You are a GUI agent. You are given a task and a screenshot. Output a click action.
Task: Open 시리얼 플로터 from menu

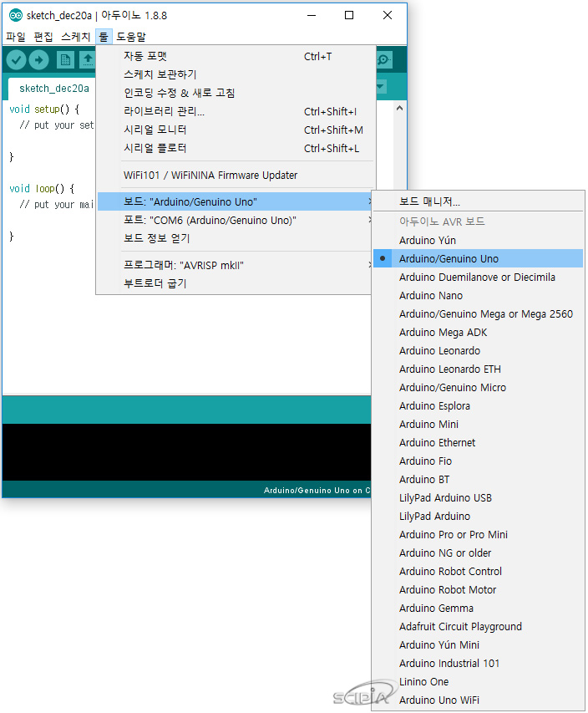coord(236,148)
